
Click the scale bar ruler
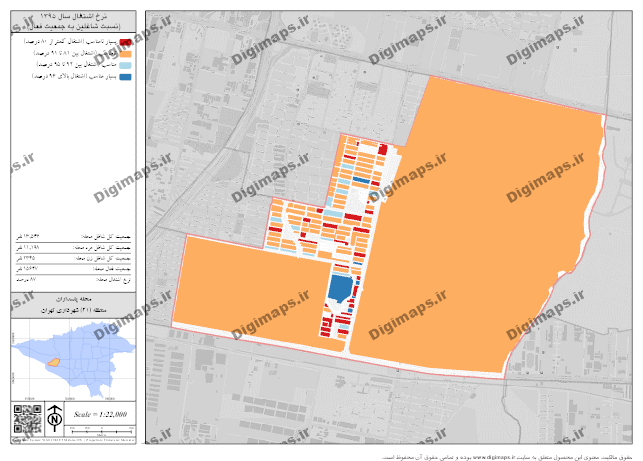coord(101,431)
